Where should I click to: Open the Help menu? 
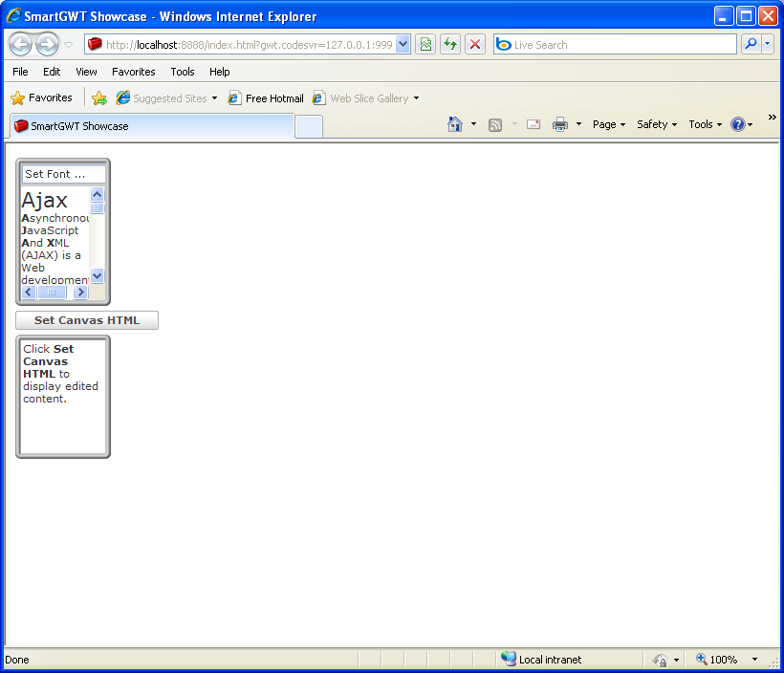tap(219, 72)
